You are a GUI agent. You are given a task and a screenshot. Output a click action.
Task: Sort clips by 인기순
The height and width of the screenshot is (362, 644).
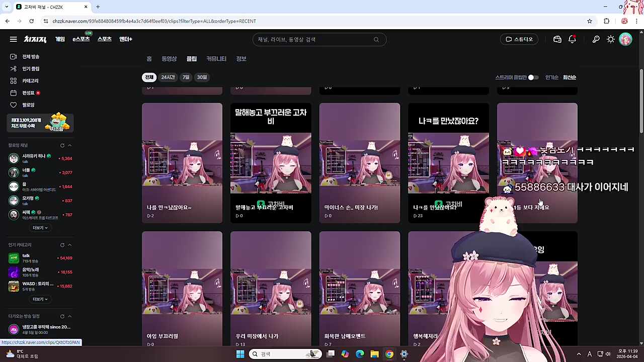(552, 77)
